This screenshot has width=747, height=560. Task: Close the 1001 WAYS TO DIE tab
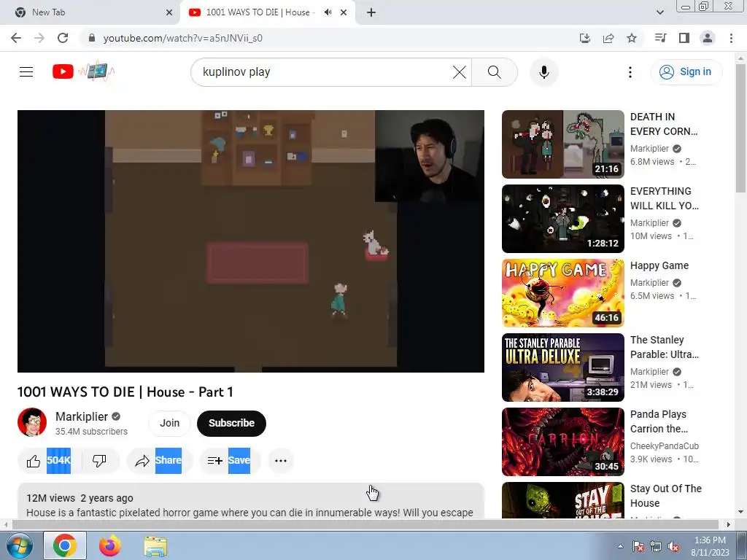coord(344,13)
